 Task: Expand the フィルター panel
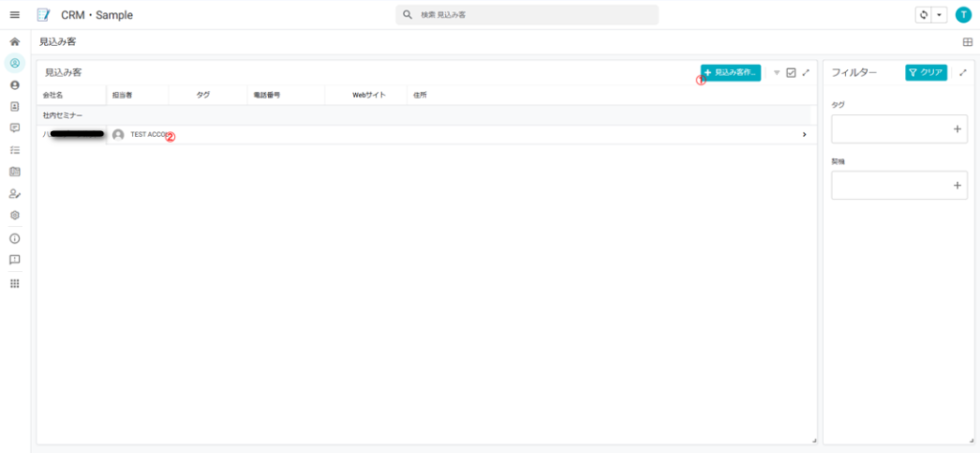963,73
